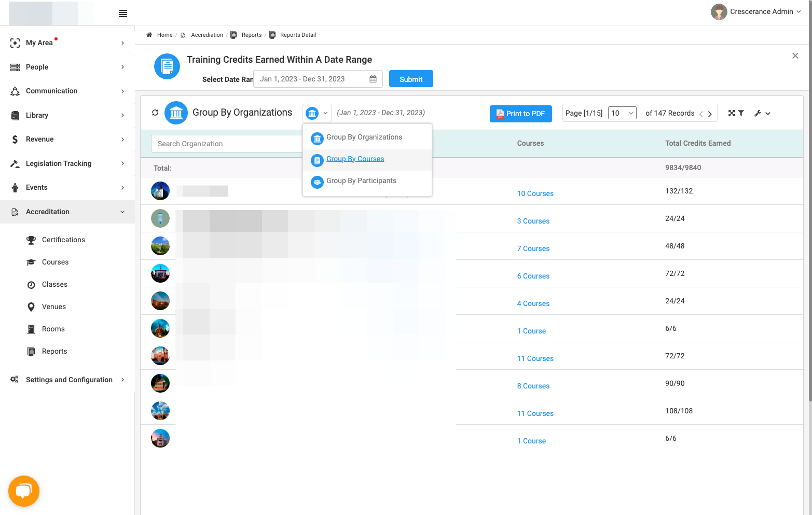Select Group By Participants option
This screenshot has height=515, width=812.
coord(367,181)
